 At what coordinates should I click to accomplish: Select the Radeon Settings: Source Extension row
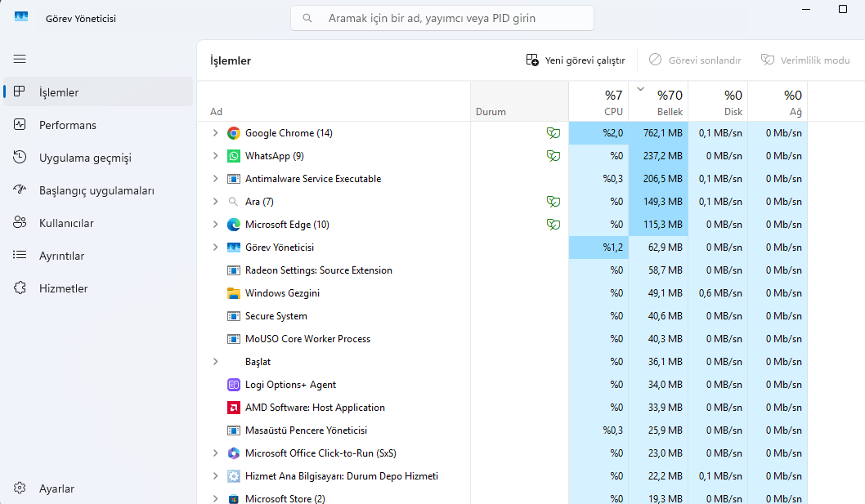click(x=502, y=270)
